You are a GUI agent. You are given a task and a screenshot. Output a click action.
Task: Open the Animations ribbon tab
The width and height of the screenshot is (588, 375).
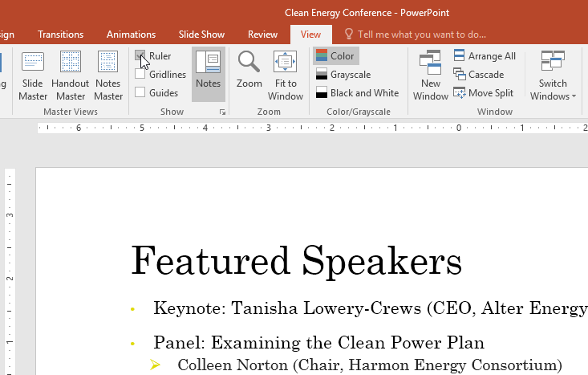[x=131, y=35]
